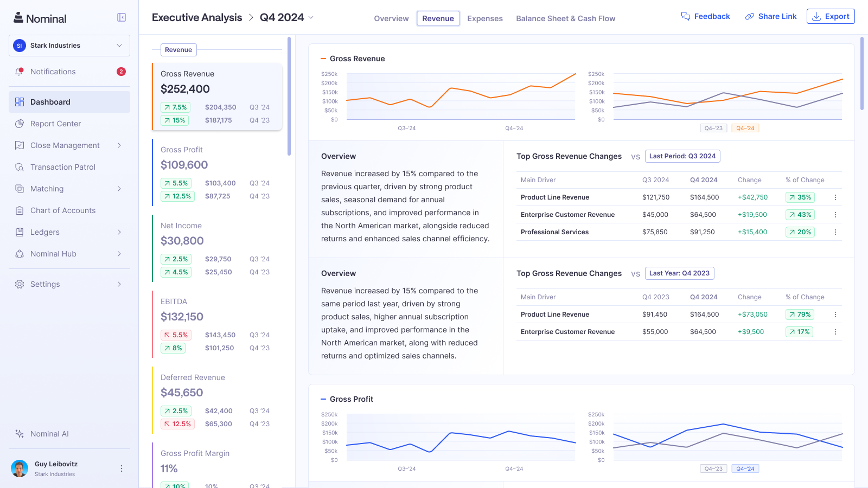Click the Export button
This screenshot has width=868, height=488.
coord(830,16)
